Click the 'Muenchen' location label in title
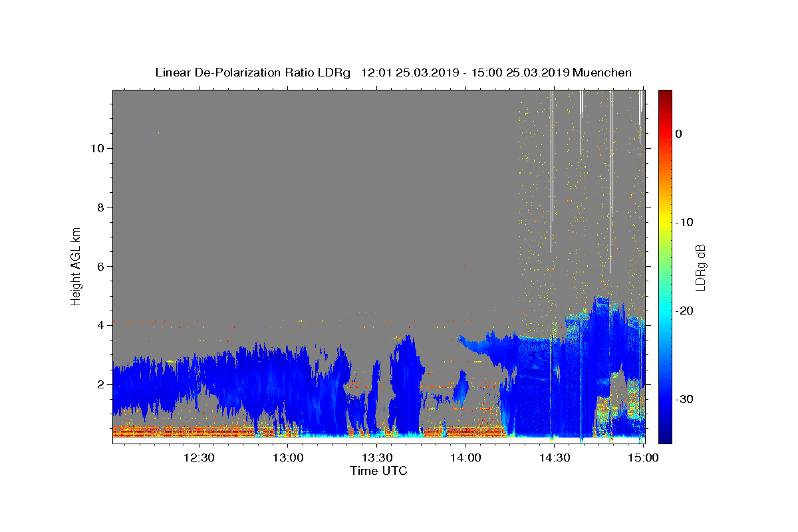 click(x=602, y=72)
